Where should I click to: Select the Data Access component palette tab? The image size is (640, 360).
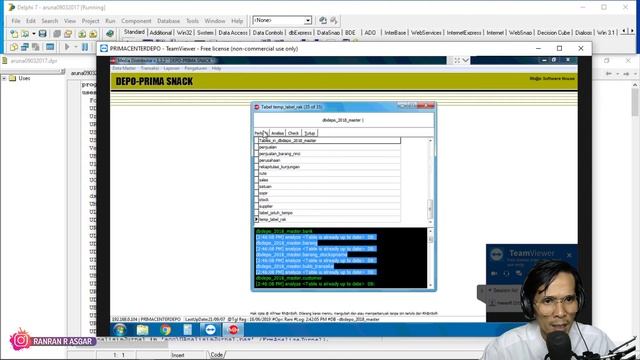click(x=233, y=33)
